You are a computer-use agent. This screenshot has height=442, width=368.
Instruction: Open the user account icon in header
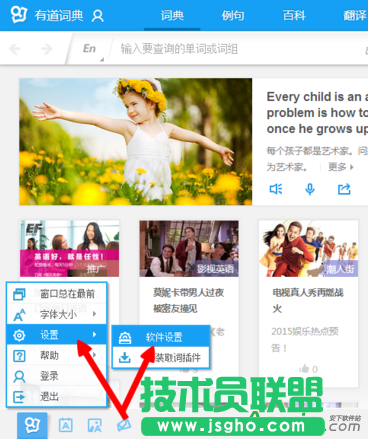98,16
